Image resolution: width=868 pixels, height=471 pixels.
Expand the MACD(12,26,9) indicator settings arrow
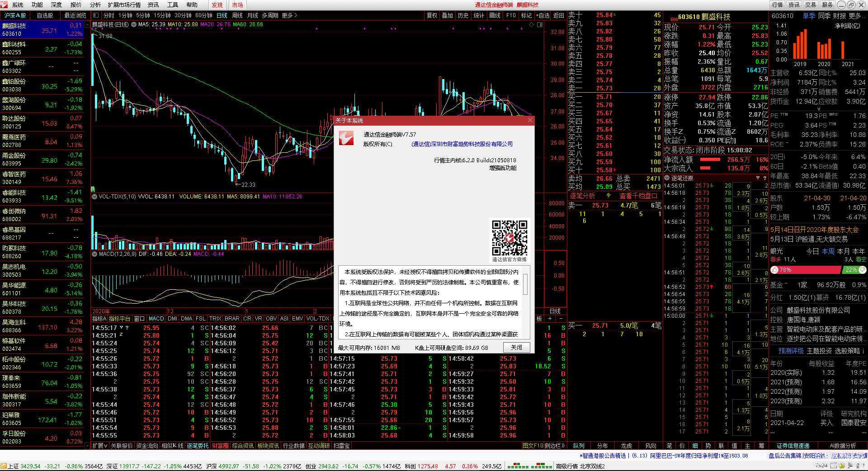pos(94,254)
